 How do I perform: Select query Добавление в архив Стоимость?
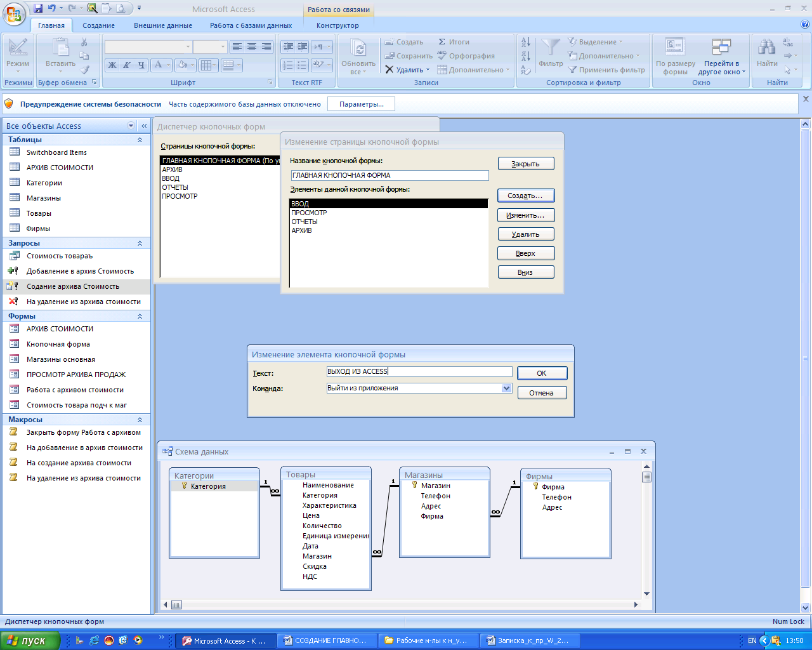pos(76,271)
